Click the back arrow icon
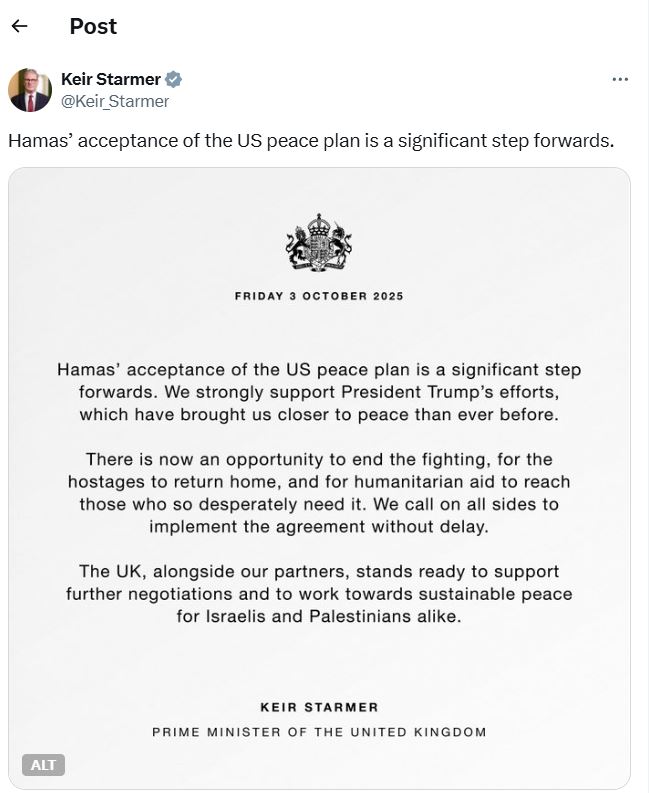 pos(19,27)
